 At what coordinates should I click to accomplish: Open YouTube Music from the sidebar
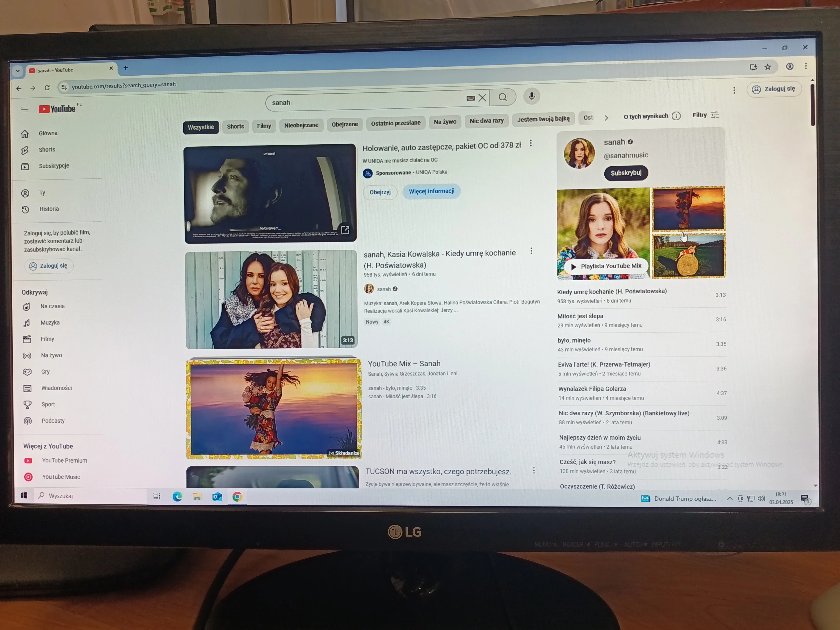point(61,476)
